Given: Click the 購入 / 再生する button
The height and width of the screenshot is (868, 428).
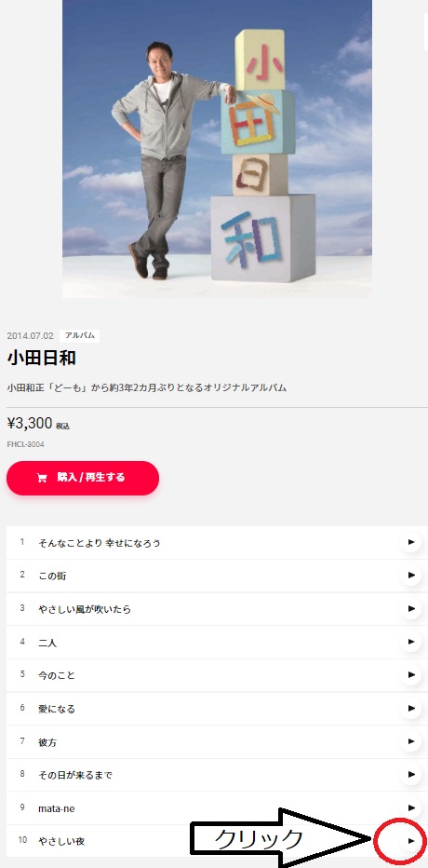Looking at the screenshot, I should tap(83, 478).
